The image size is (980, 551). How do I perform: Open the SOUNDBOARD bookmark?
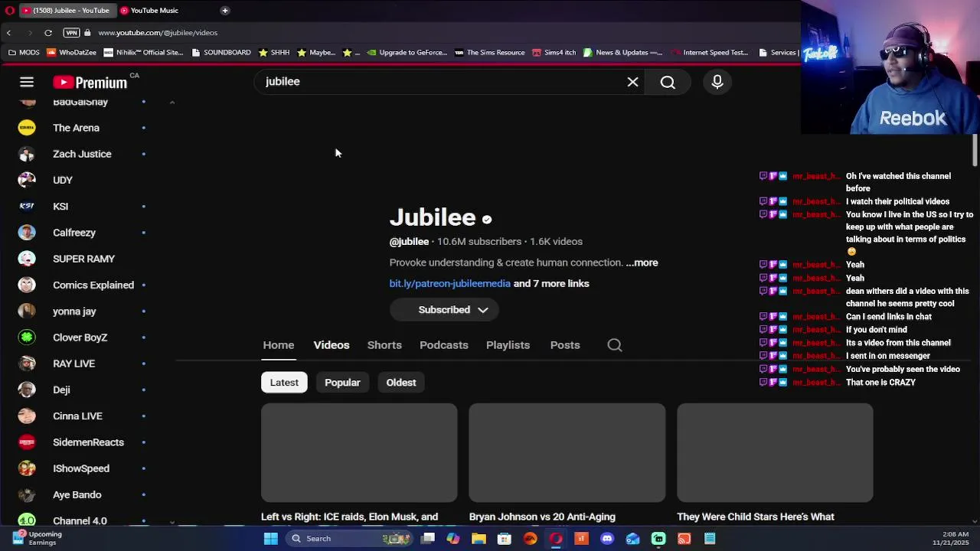[x=221, y=53]
